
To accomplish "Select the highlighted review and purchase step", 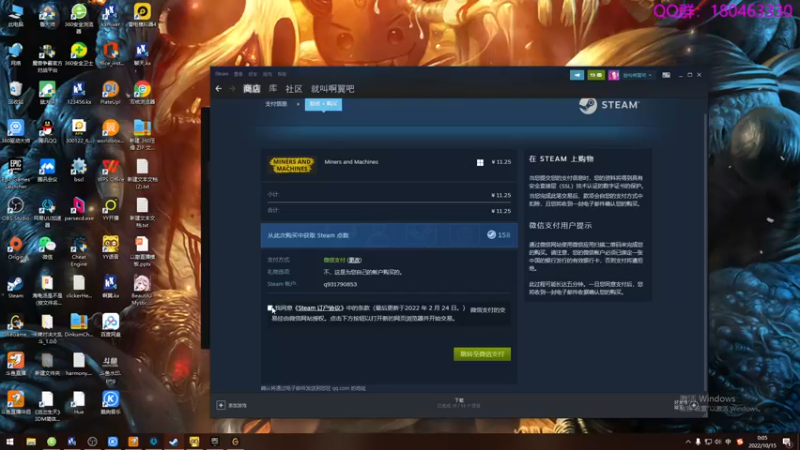I will pyautogui.click(x=323, y=104).
